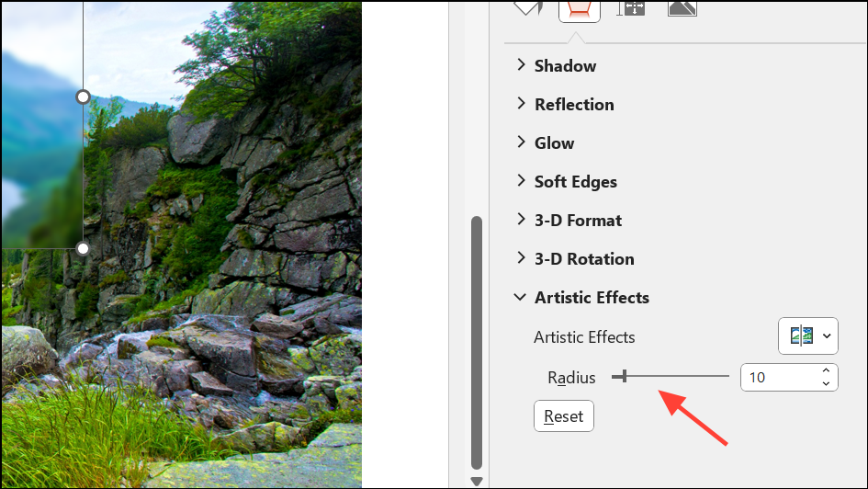868x489 pixels.
Task: Expand the 3-D Format section
Action: (x=569, y=221)
